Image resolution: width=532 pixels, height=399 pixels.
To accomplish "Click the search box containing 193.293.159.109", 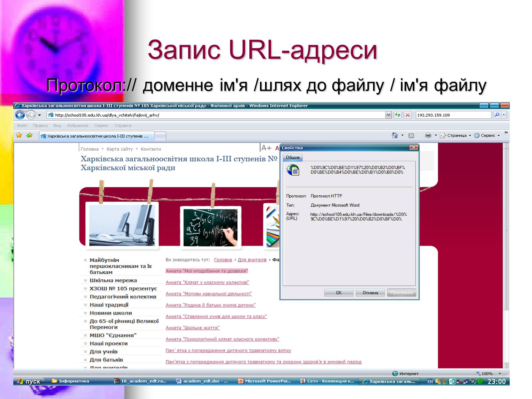I will (x=453, y=115).
